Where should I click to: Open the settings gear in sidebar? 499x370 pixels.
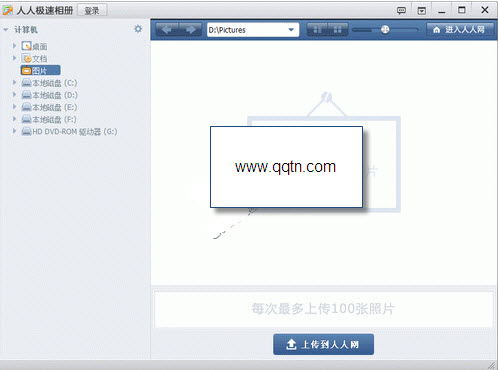138,29
